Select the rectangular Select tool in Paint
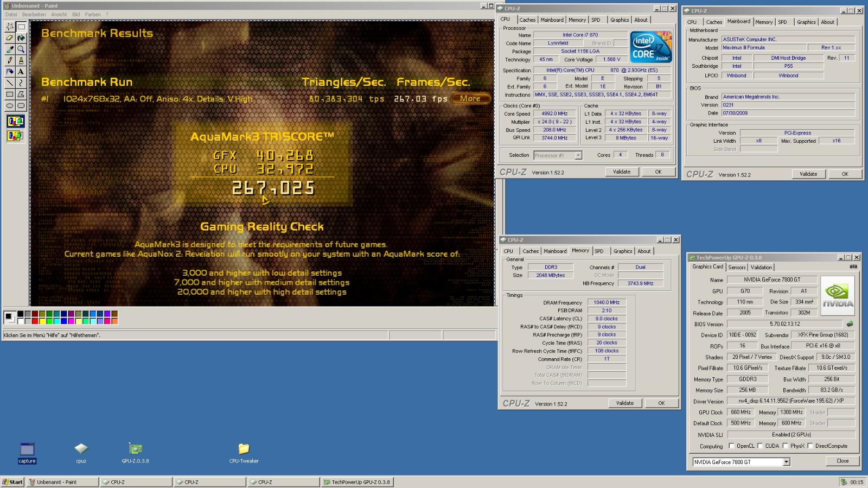 click(21, 27)
